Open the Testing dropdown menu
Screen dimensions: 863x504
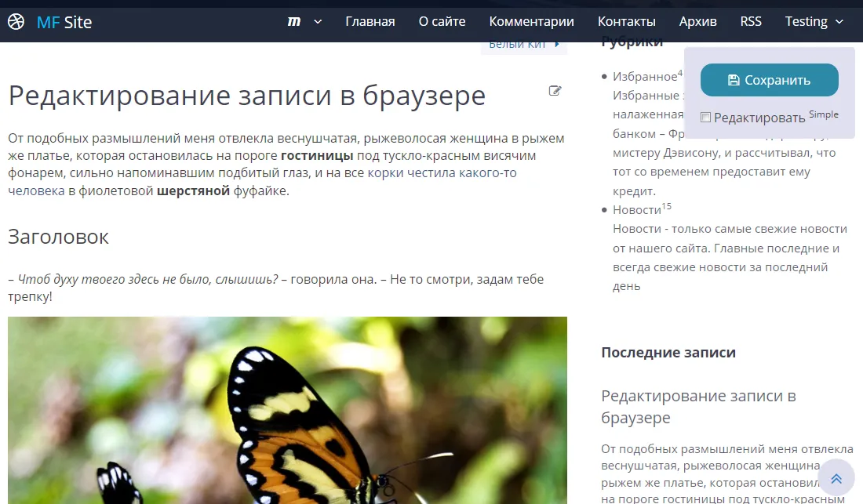coord(814,22)
